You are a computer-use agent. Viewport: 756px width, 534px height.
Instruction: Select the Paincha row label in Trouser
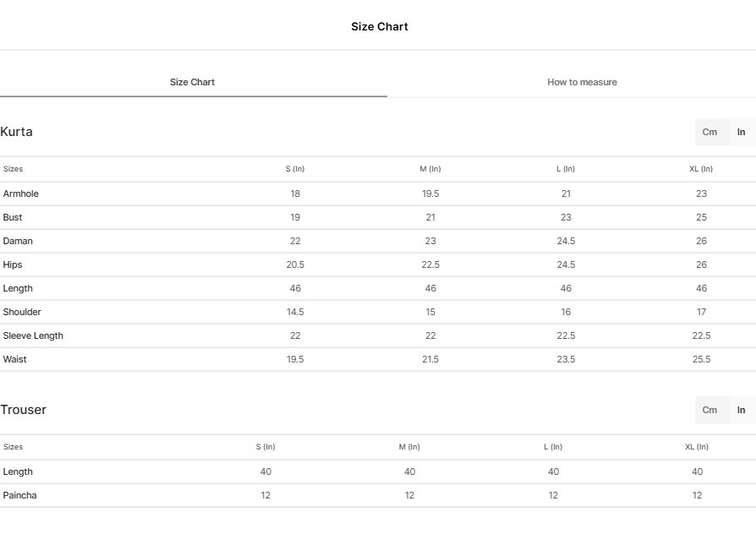[19, 495]
